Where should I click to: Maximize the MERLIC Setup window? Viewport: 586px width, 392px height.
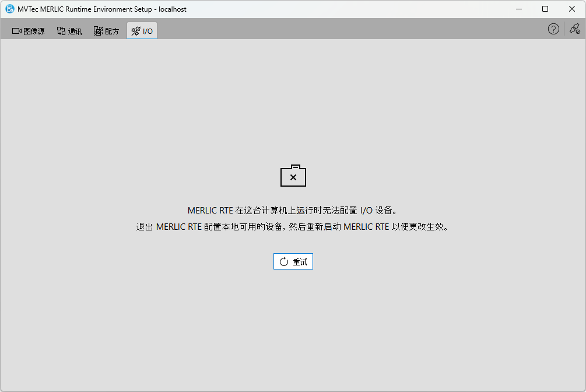pos(545,9)
